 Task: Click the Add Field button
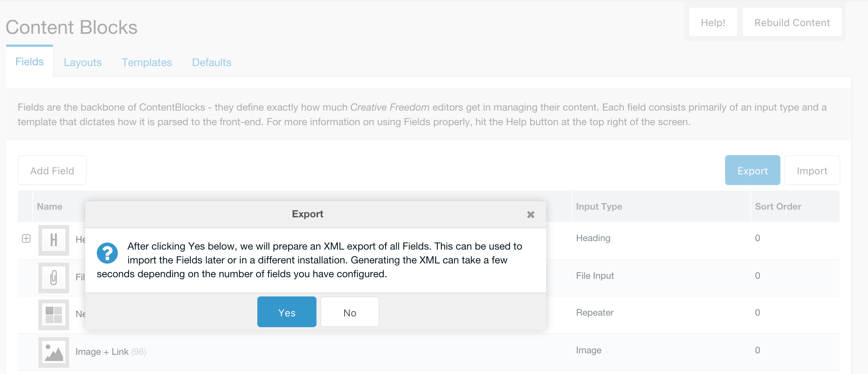point(52,170)
